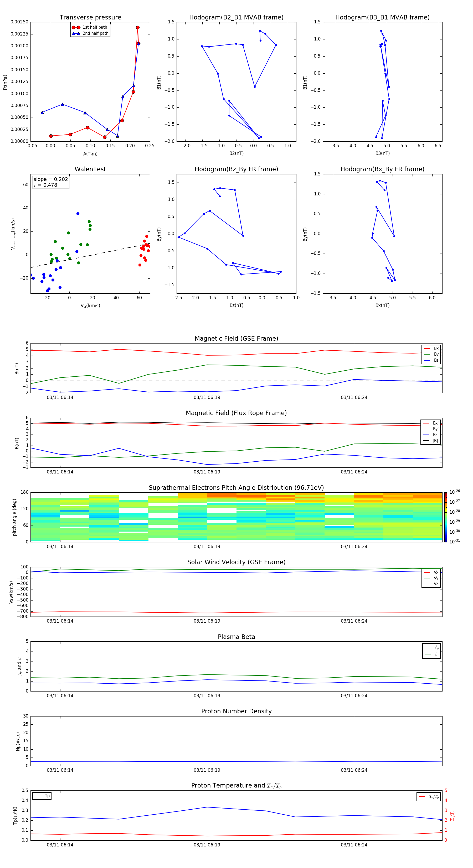Click the pitch angle intensity colorbar
The image size is (473, 868).
coord(445,517)
